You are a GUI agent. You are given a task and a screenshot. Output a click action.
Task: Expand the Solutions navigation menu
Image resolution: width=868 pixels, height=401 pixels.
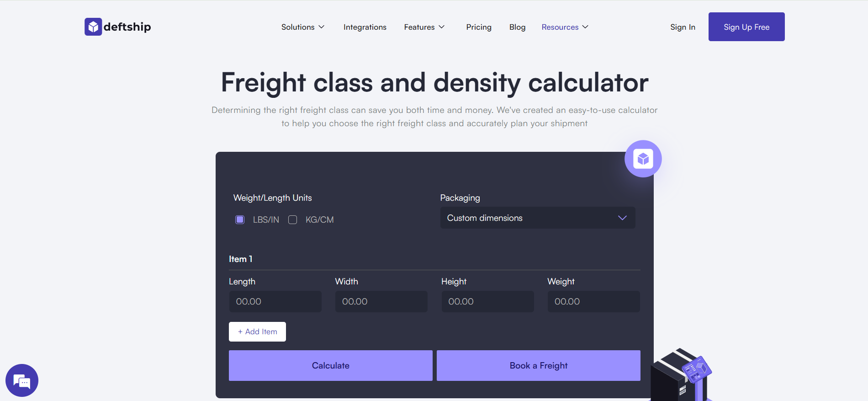tap(302, 27)
